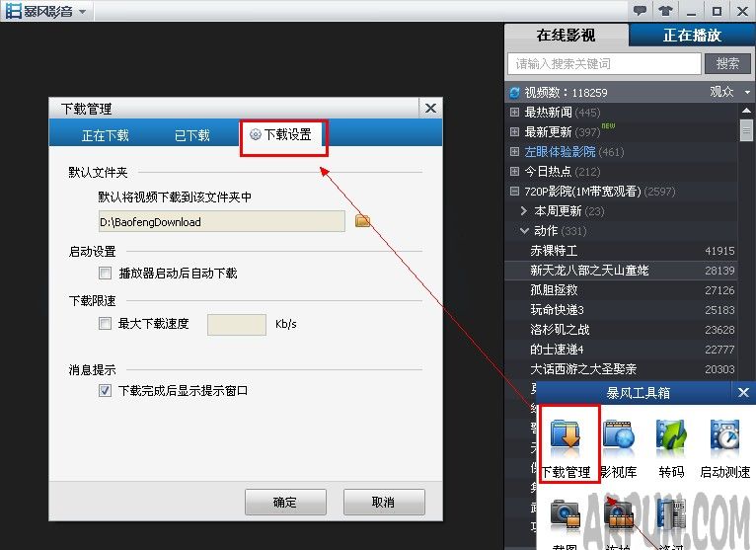
Task: Open the skin shirt icon in title bar
Action: click(x=665, y=10)
